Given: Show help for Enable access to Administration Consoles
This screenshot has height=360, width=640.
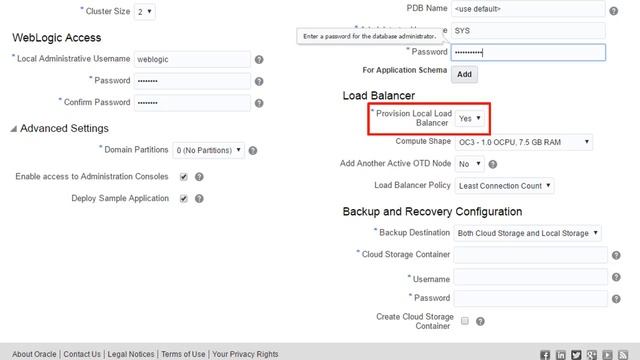Looking at the screenshot, I should 199,177.
